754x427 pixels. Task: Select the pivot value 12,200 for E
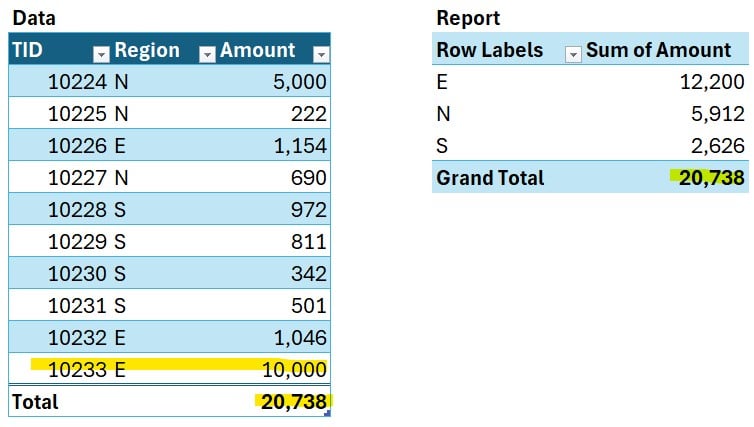[x=712, y=82]
